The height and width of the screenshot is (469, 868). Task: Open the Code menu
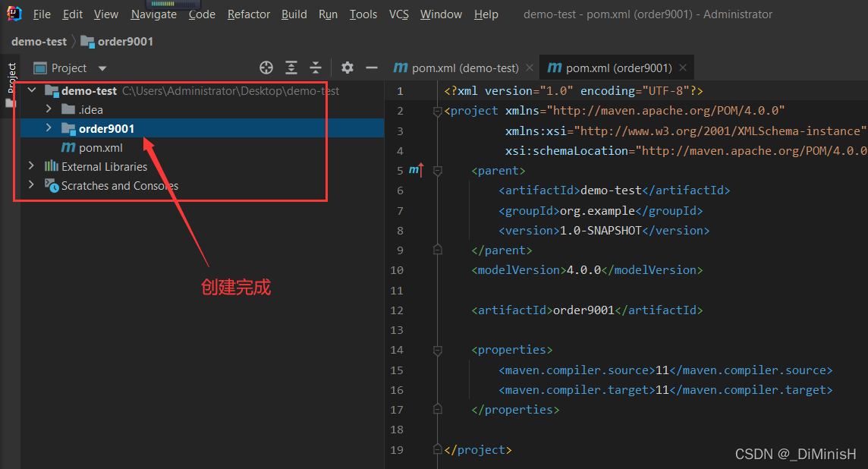click(x=202, y=14)
